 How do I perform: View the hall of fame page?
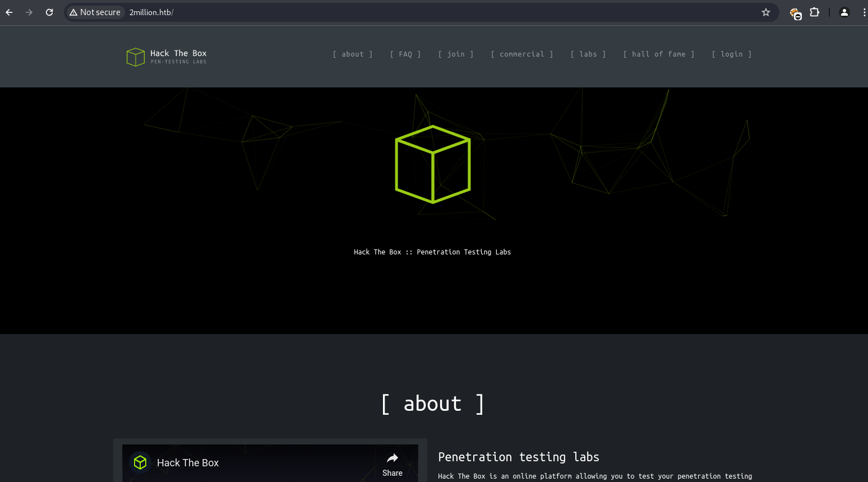coord(658,54)
